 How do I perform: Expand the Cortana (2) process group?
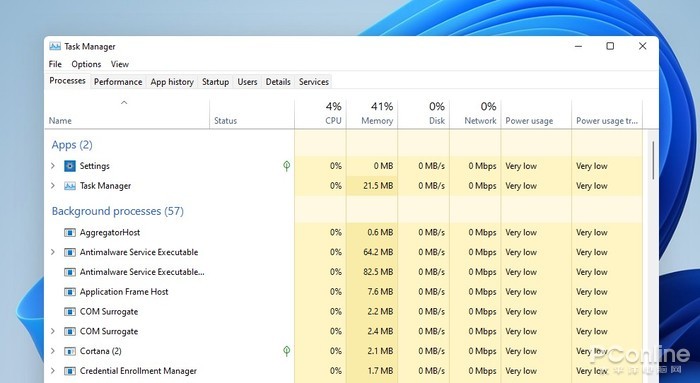(53, 351)
